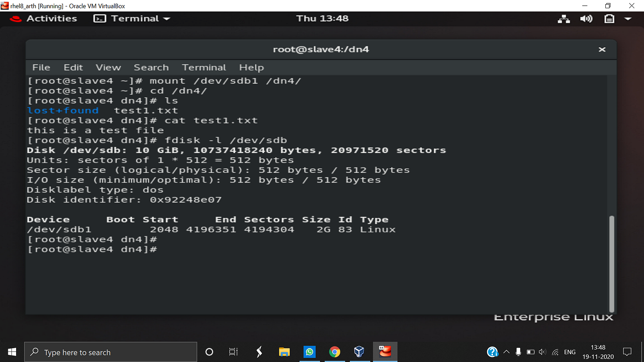Click inside the Type here to search field
The width and height of the screenshot is (644, 362).
click(110, 352)
